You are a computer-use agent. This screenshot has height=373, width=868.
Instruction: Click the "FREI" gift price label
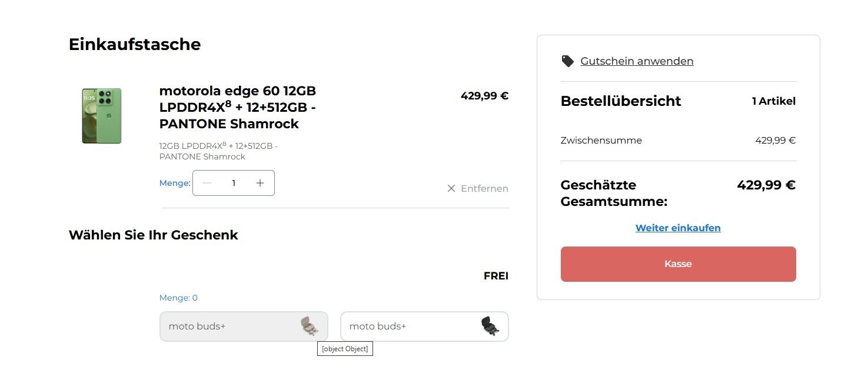click(x=495, y=276)
